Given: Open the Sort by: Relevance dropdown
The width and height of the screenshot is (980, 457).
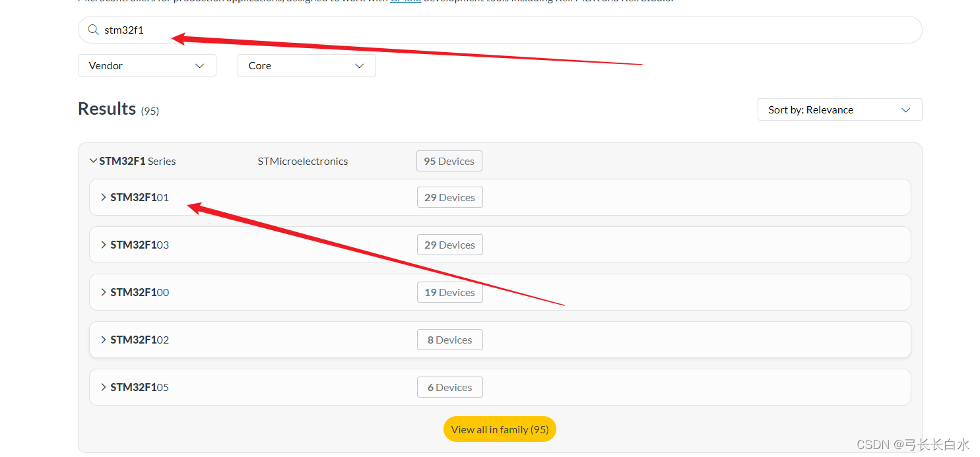Looking at the screenshot, I should click(x=839, y=109).
